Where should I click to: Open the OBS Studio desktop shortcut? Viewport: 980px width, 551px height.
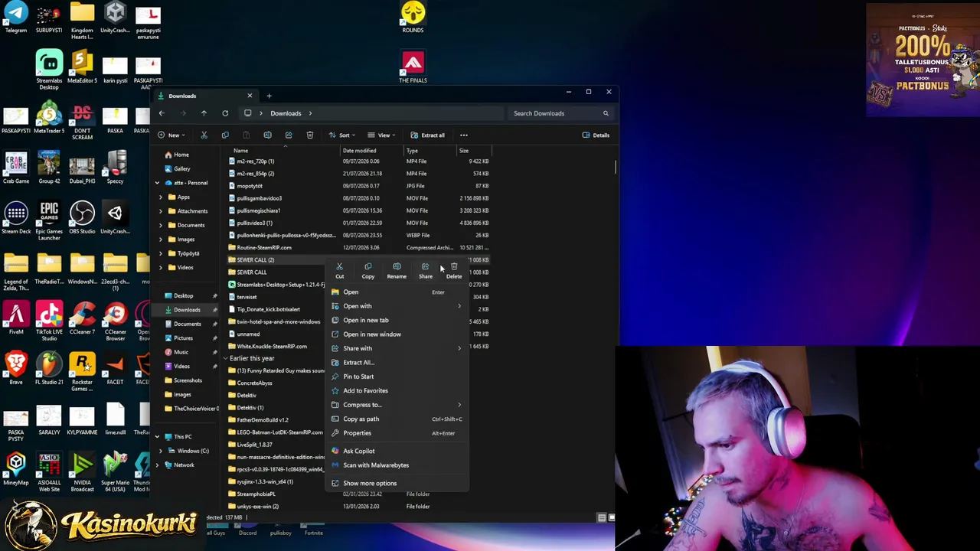click(82, 218)
